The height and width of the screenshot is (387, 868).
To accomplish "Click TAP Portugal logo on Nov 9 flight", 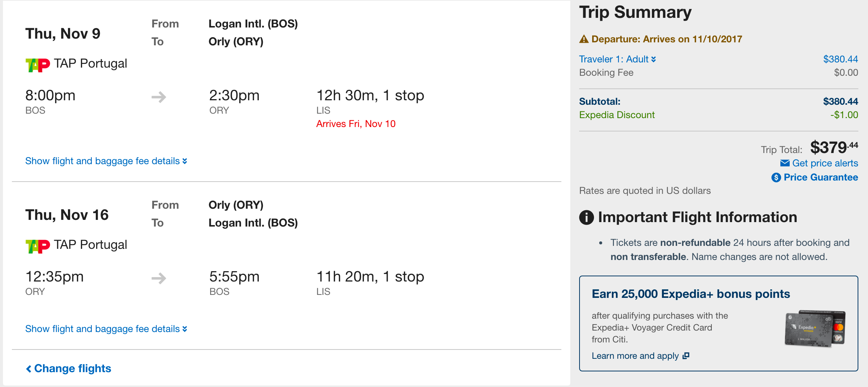I will pos(37,65).
